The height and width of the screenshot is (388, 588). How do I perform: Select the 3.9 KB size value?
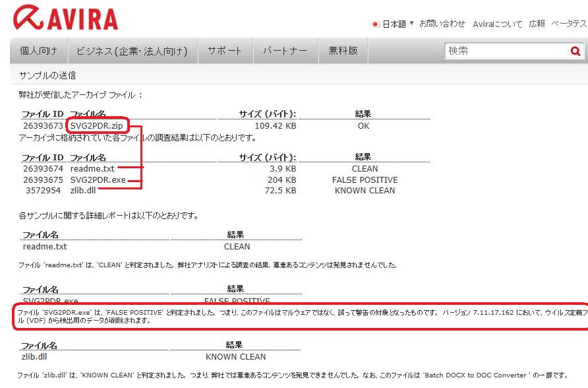point(283,169)
